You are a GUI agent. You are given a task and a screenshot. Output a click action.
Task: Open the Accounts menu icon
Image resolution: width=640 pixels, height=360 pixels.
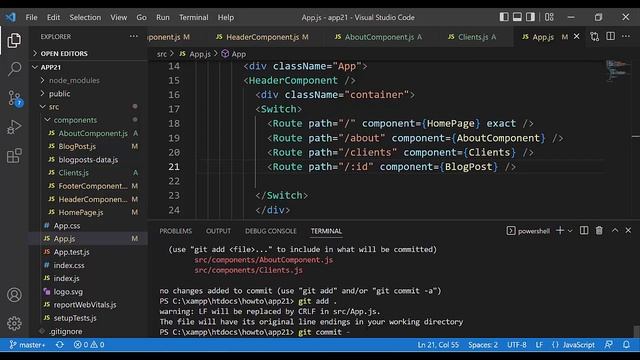click(x=14, y=295)
